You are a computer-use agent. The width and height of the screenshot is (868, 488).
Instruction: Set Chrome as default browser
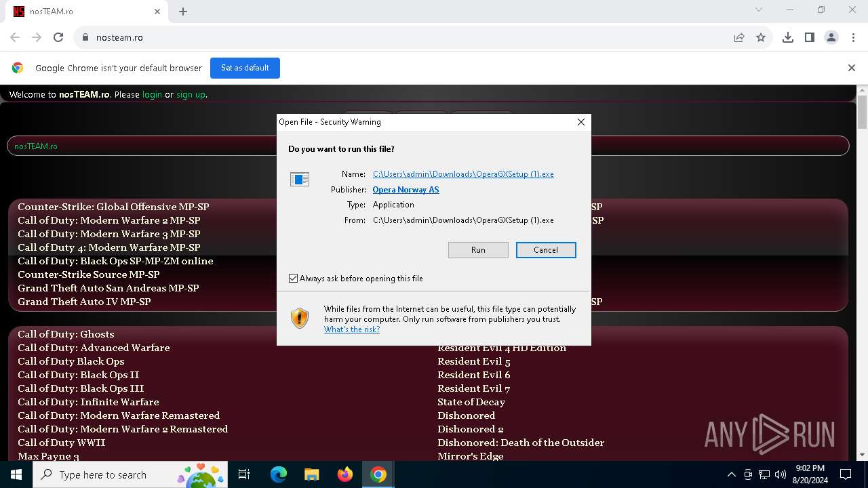[x=245, y=68]
